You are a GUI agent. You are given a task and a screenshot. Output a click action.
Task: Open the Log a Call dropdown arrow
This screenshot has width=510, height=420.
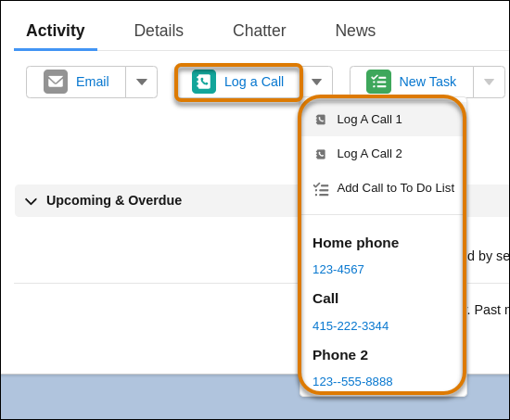(316, 82)
